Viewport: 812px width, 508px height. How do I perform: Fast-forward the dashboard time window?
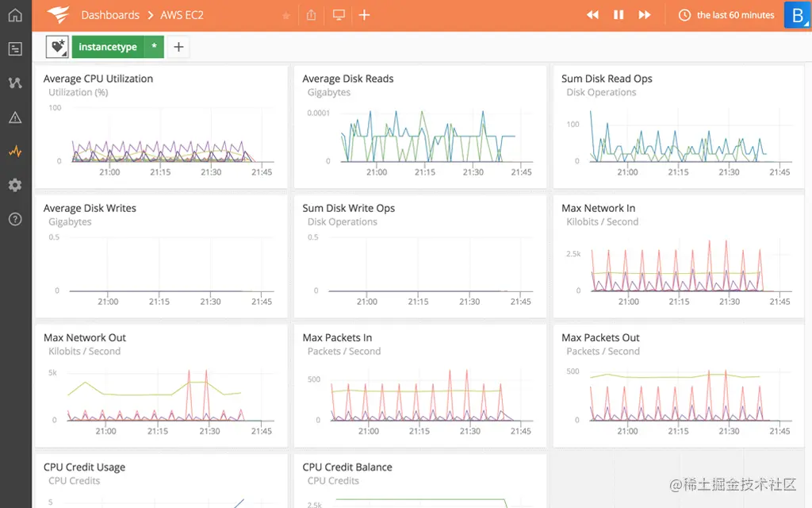tap(645, 14)
